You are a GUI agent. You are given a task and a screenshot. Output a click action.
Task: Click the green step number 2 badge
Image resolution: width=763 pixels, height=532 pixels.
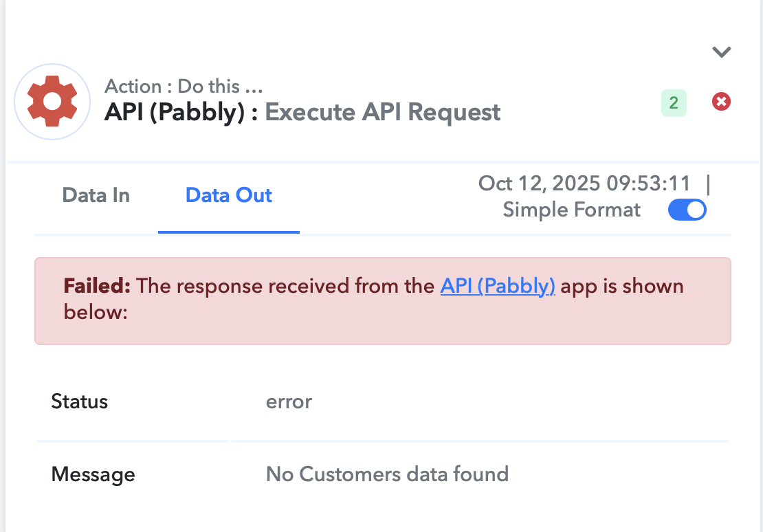click(674, 103)
